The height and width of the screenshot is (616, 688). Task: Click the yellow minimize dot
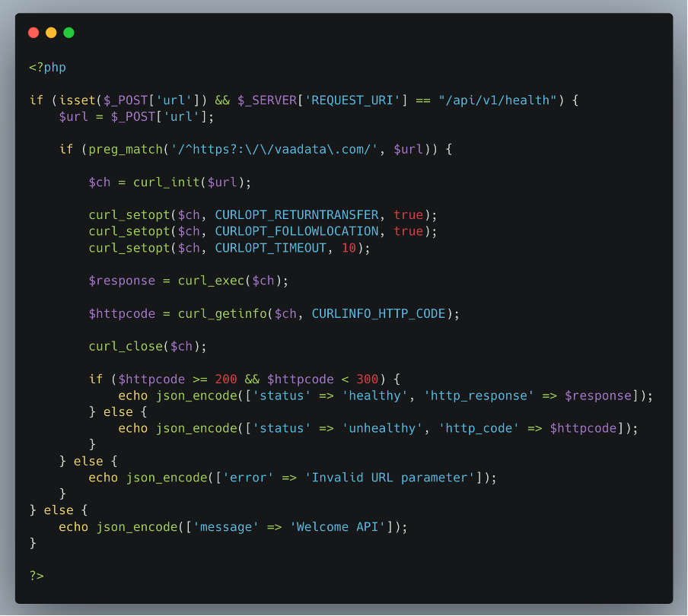(51, 33)
